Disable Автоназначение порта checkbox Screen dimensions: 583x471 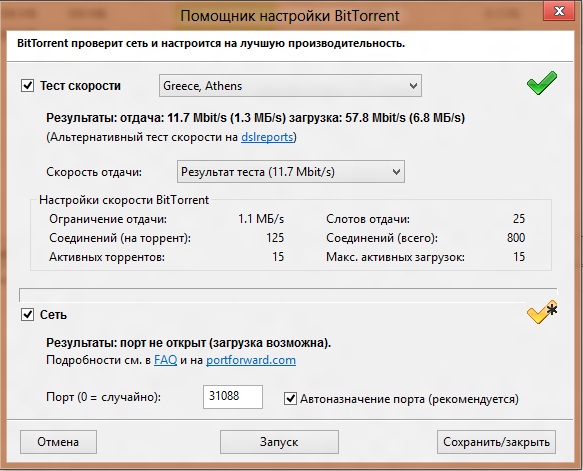[290, 399]
